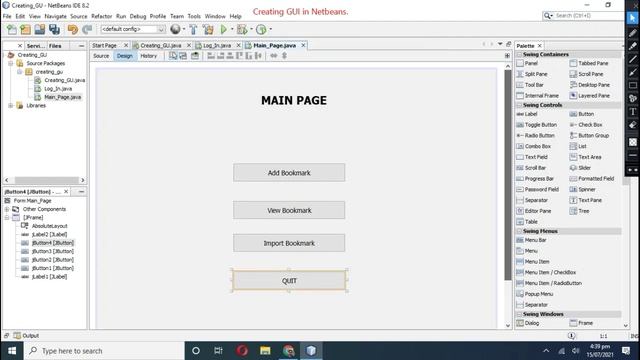640x360 pixels.
Task: Click the QUIT button in designer
Action: [x=289, y=280]
